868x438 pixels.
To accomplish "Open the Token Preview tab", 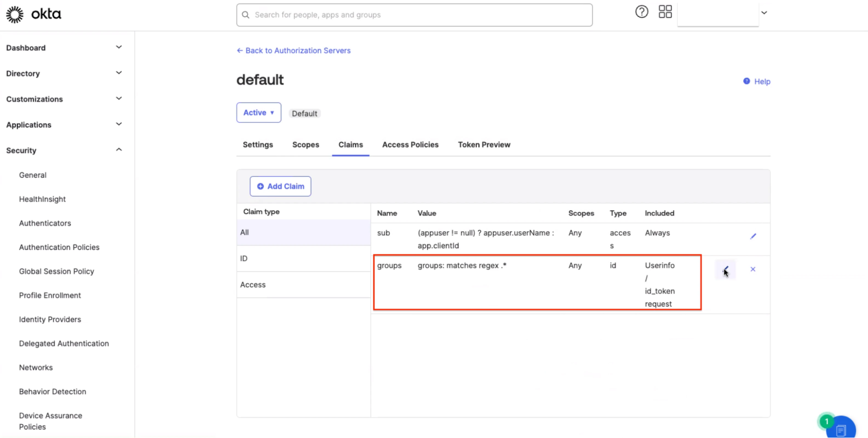I will click(x=484, y=145).
